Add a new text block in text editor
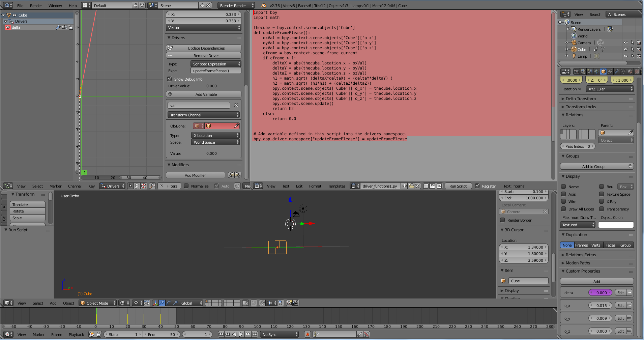Image resolution: width=644 pixels, height=340 pixels. click(405, 186)
